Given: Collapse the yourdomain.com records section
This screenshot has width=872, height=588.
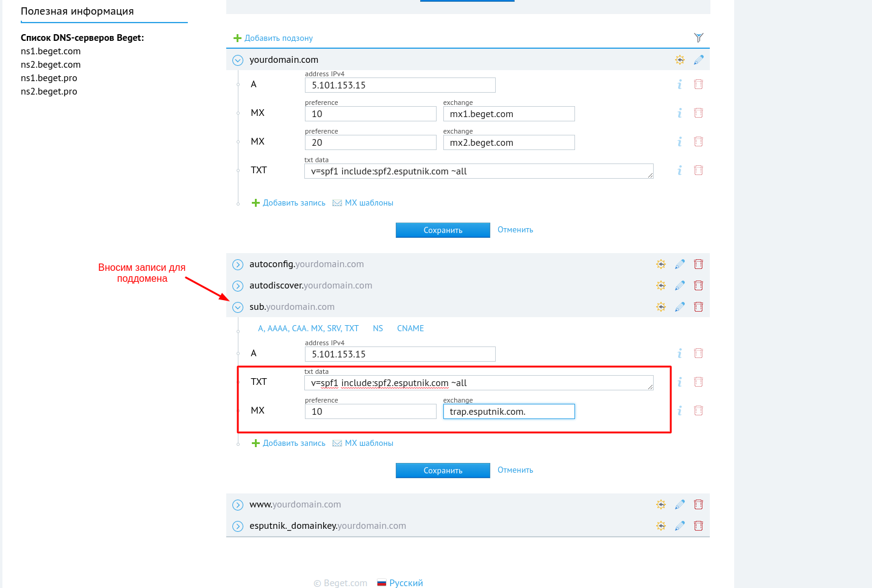Looking at the screenshot, I should [238, 60].
